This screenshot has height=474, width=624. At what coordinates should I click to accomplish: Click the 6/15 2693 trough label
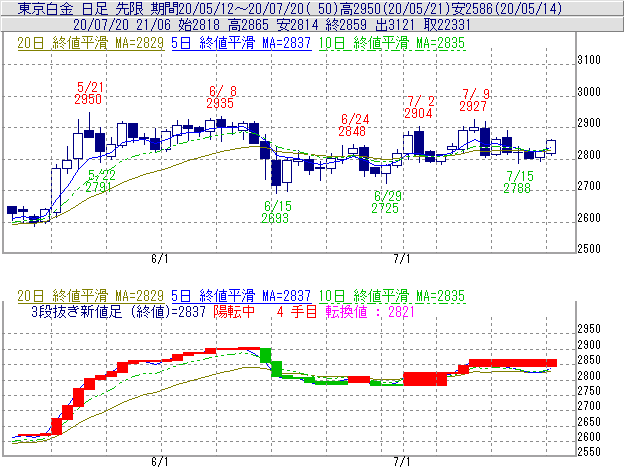point(276,212)
